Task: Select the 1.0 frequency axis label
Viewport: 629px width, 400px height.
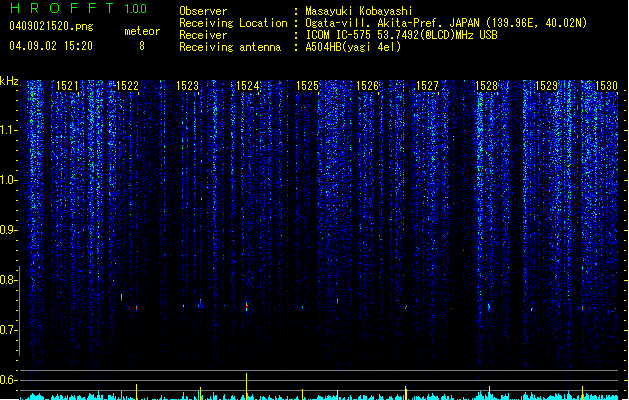Action: click(x=8, y=180)
